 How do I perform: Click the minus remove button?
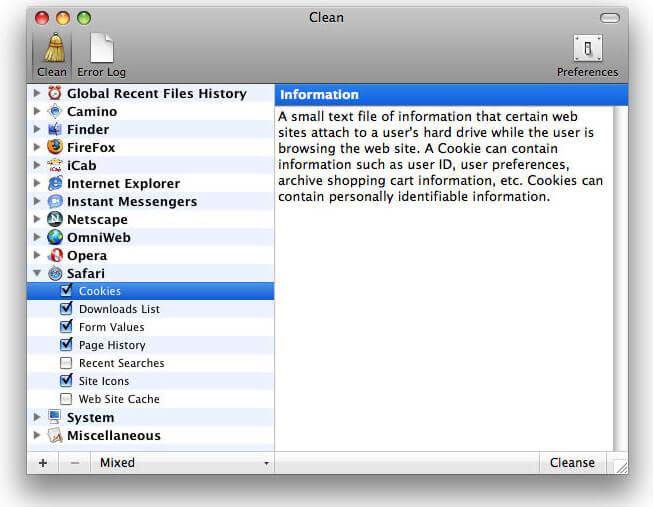(75, 462)
